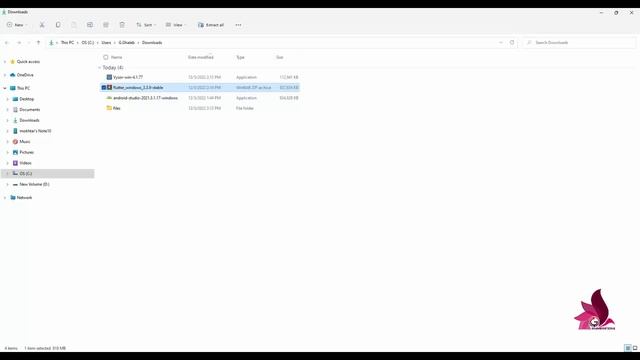Image resolution: width=640 pixels, height=360 pixels.
Task: Uncheck the flutter_windows stable zip checkbox
Action: [x=104, y=87]
